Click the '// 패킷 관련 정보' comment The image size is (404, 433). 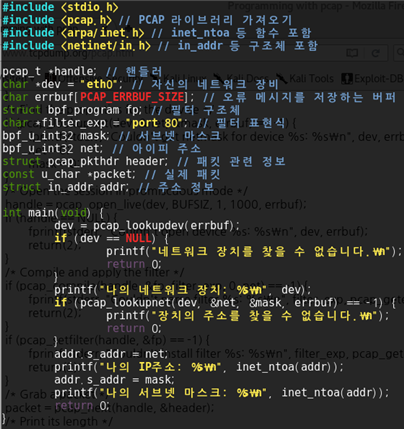click(231, 161)
